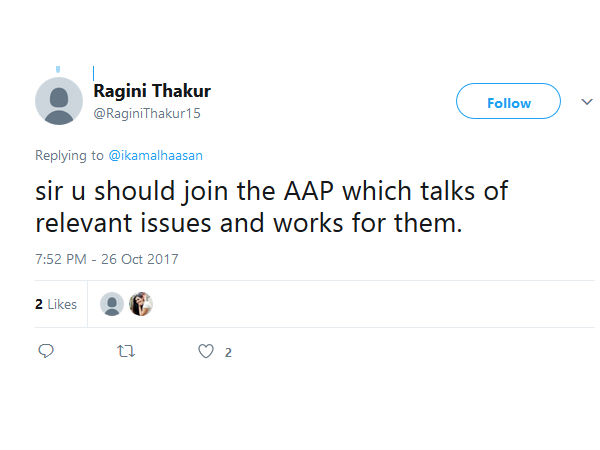The image size is (600, 450).
Task: Reply to the tweet via speech bubble icon
Action: tap(46, 352)
